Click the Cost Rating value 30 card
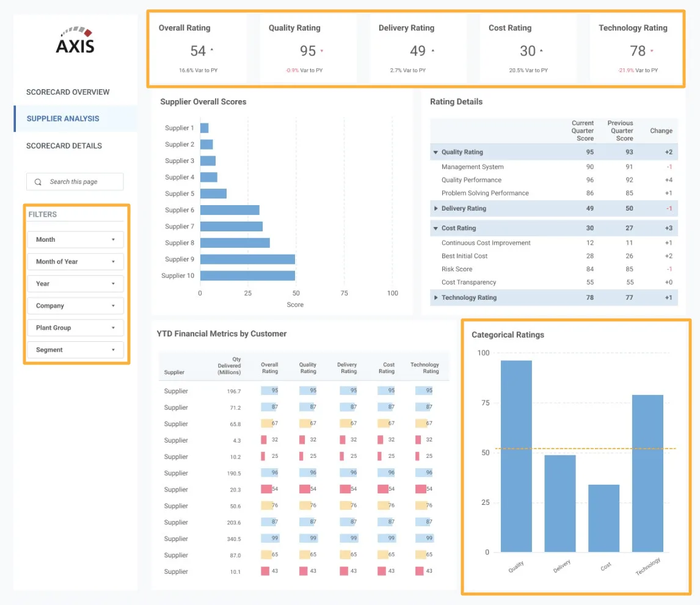Screen dimensions: 700x605 (528, 51)
